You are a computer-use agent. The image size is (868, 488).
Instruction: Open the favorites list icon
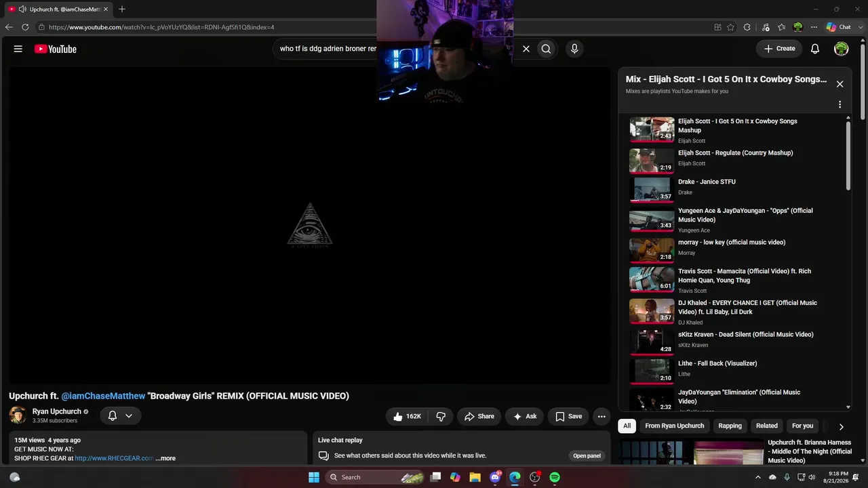pos(782,27)
